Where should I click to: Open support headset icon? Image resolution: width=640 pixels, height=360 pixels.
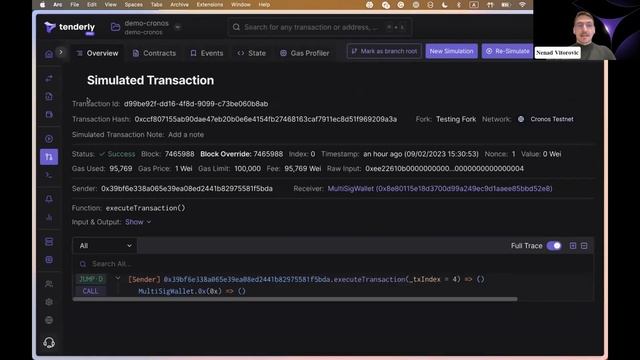pyautogui.click(x=49, y=342)
